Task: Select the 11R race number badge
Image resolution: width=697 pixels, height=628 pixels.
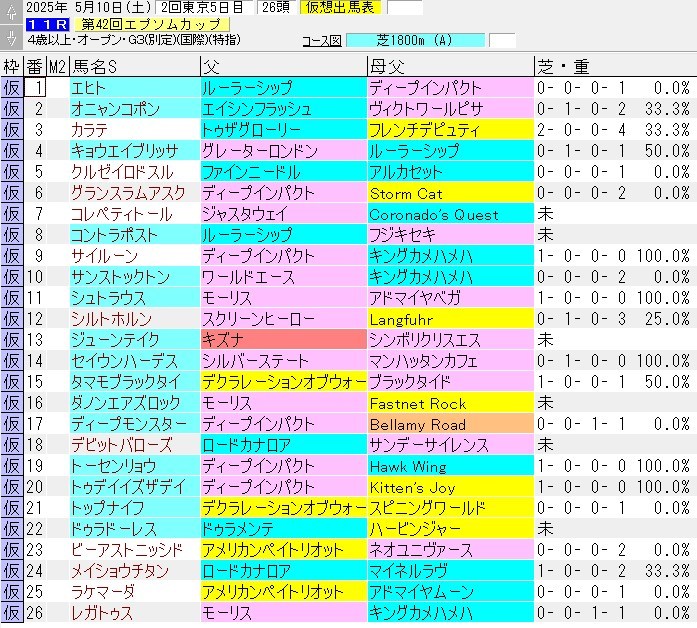Action: pos(47,24)
